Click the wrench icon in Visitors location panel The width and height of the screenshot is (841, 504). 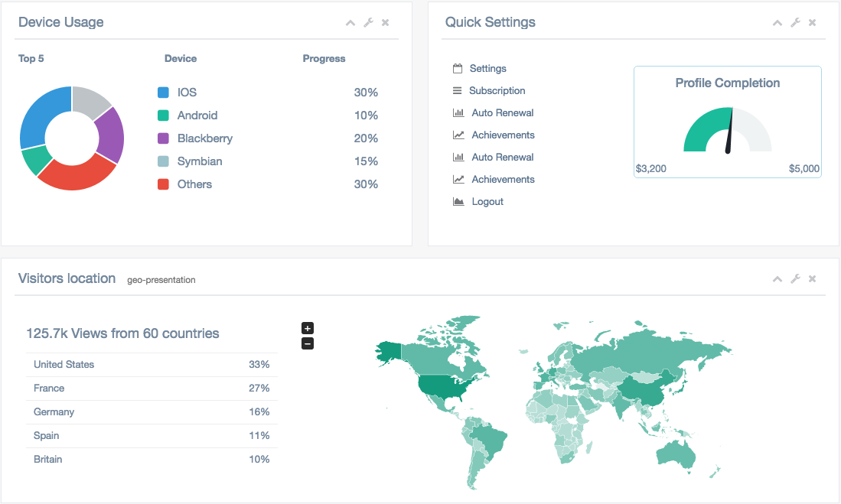tap(795, 279)
